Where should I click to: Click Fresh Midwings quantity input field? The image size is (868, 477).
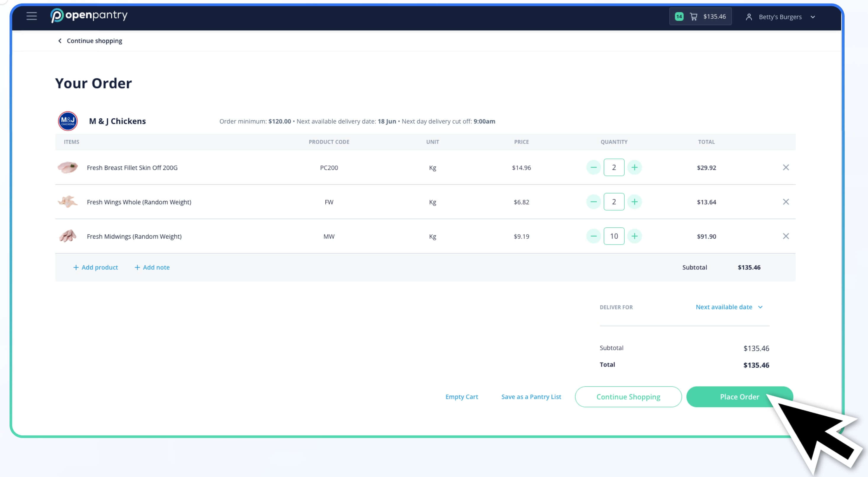point(614,236)
